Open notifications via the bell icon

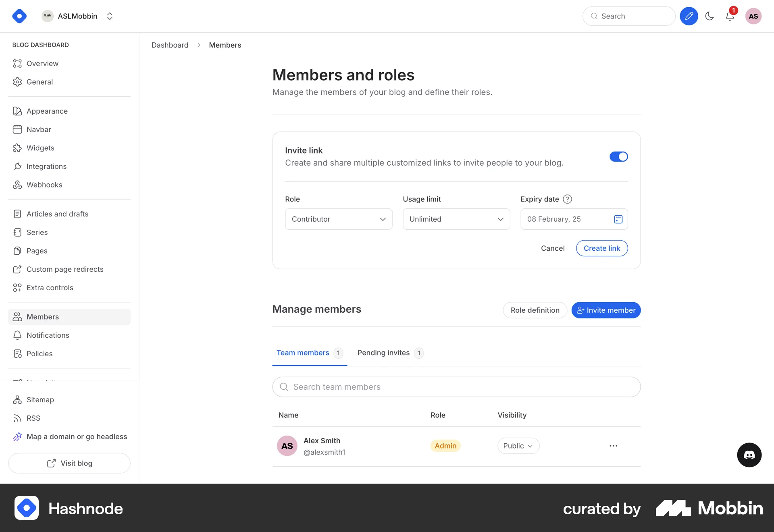click(730, 17)
